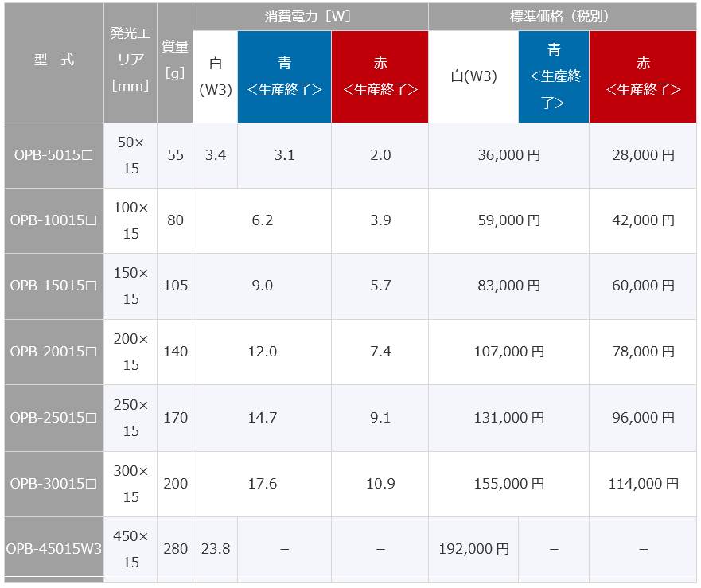Viewport: 701px width, 588px height.
Task: Click the 107,000円 price cell
Action: coord(508,352)
